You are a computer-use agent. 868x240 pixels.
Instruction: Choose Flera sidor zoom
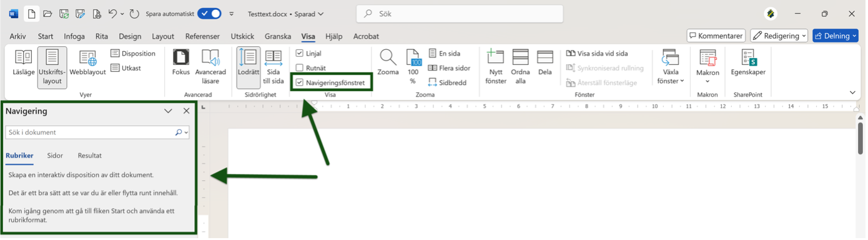449,68
